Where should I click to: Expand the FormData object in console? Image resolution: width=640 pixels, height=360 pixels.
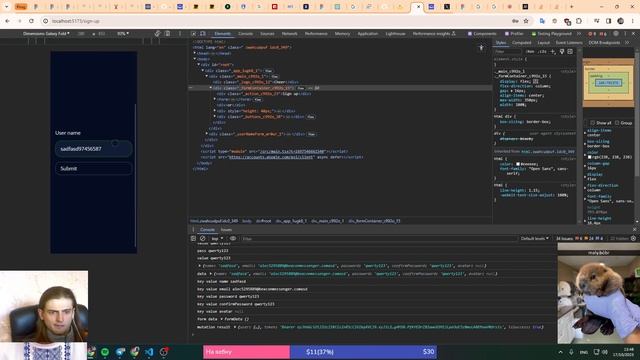222,319
